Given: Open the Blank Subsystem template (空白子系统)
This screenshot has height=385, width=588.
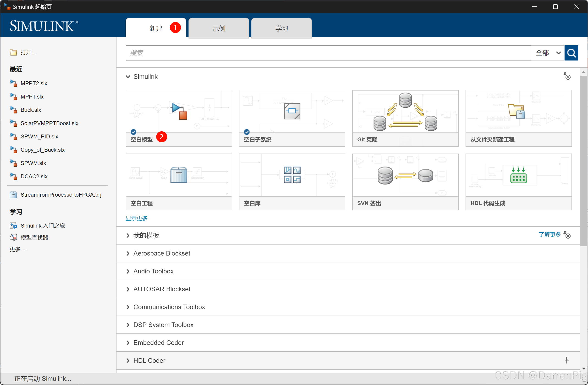Looking at the screenshot, I should pos(292,118).
